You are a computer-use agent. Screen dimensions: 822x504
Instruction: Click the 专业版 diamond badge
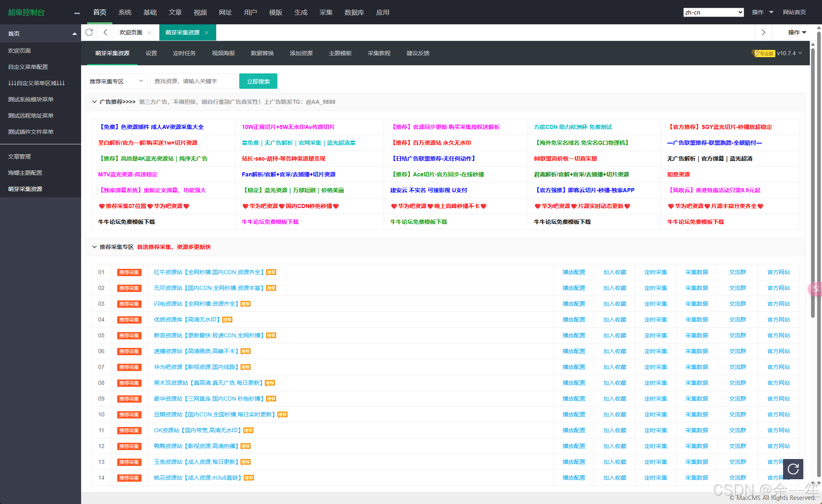tap(763, 53)
